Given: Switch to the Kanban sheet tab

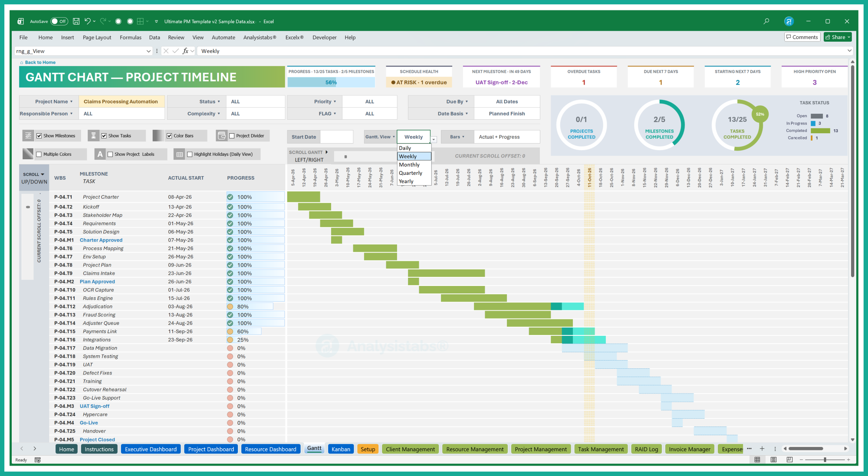Looking at the screenshot, I should tap(341, 449).
